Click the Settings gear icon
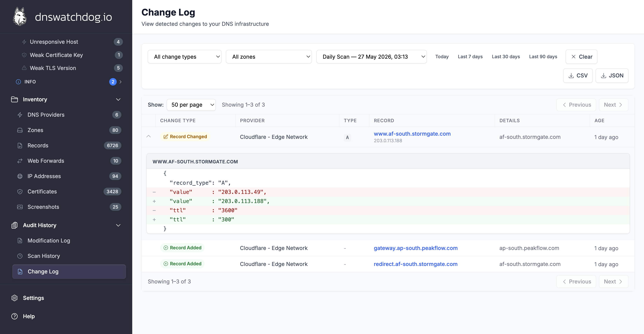Image resolution: width=644 pixels, height=334 pixels. coord(14,298)
